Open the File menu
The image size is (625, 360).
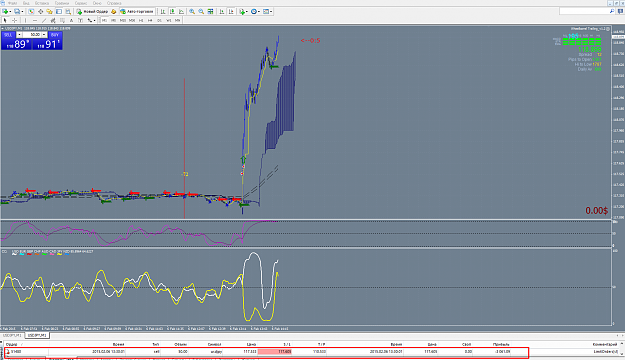click(x=12, y=3)
